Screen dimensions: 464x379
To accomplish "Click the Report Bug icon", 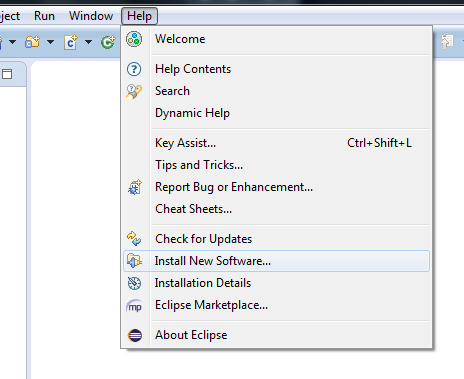I will point(135,187).
